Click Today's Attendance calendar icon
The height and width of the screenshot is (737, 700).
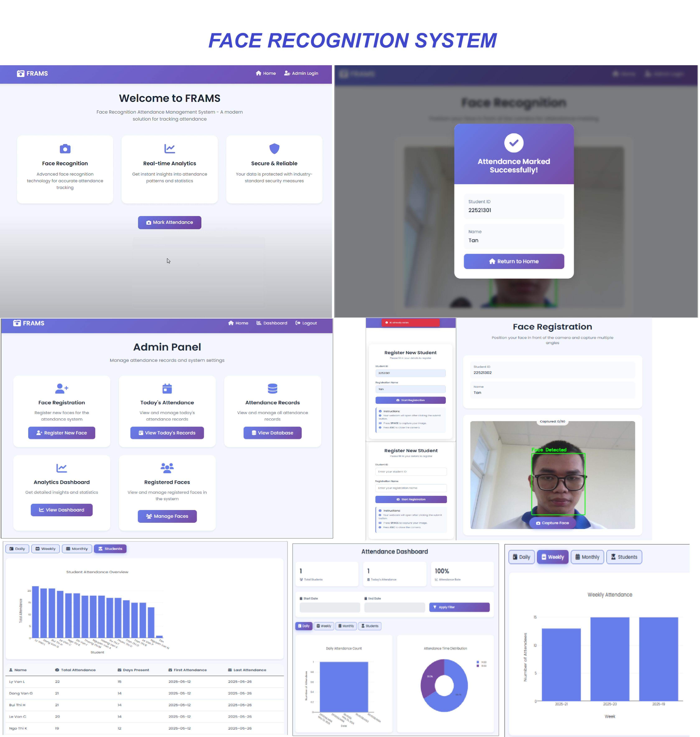(x=167, y=389)
